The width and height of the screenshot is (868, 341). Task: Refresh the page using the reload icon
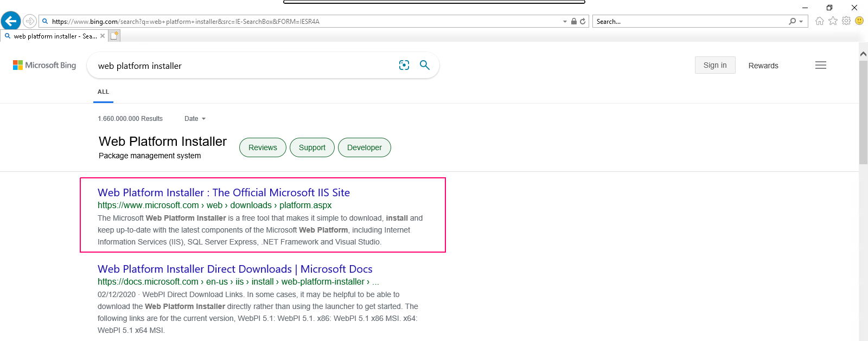tap(583, 21)
